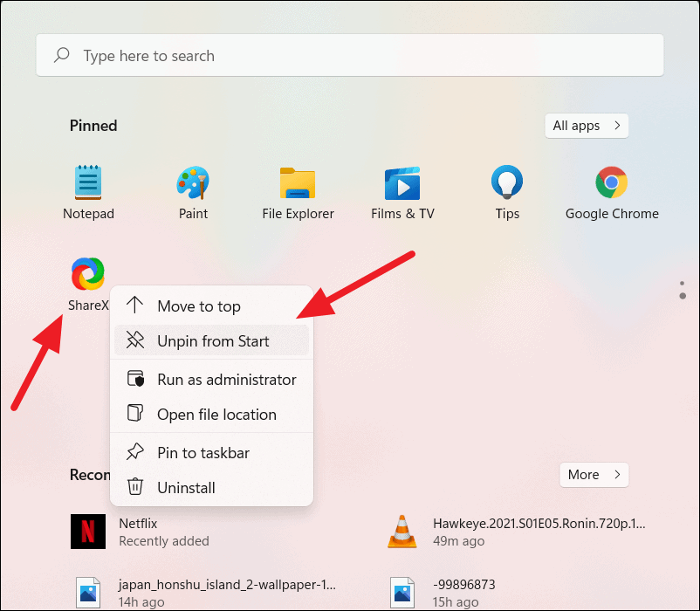Click the up arrow Move to top icon
The image size is (700, 611).
pyautogui.click(x=134, y=305)
